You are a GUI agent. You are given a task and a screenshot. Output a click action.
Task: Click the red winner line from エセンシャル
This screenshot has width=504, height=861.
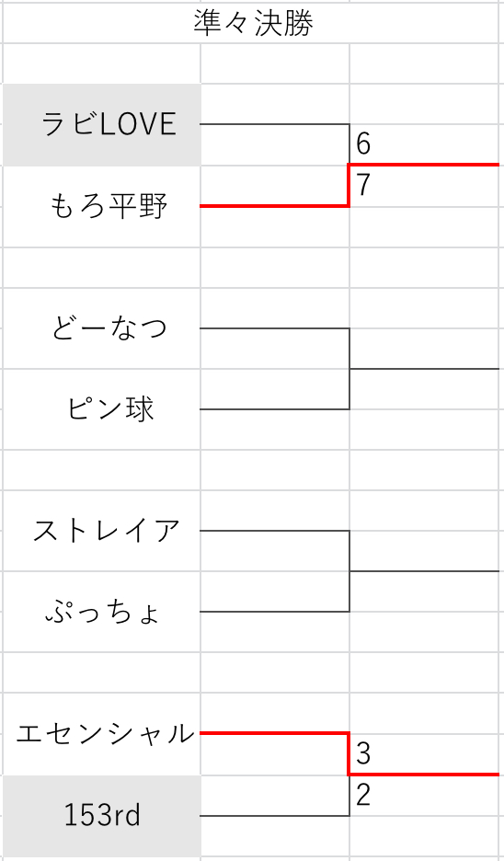pos(274,733)
